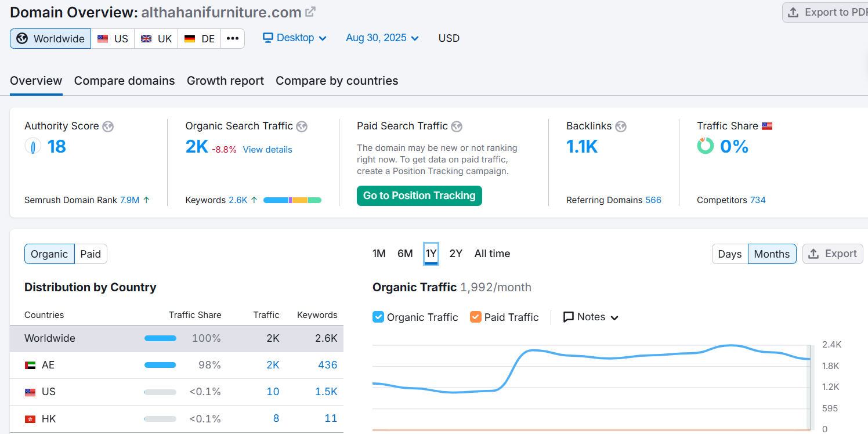
Task: Uncheck the Paid Traffic checkbox
Action: pyautogui.click(x=476, y=317)
